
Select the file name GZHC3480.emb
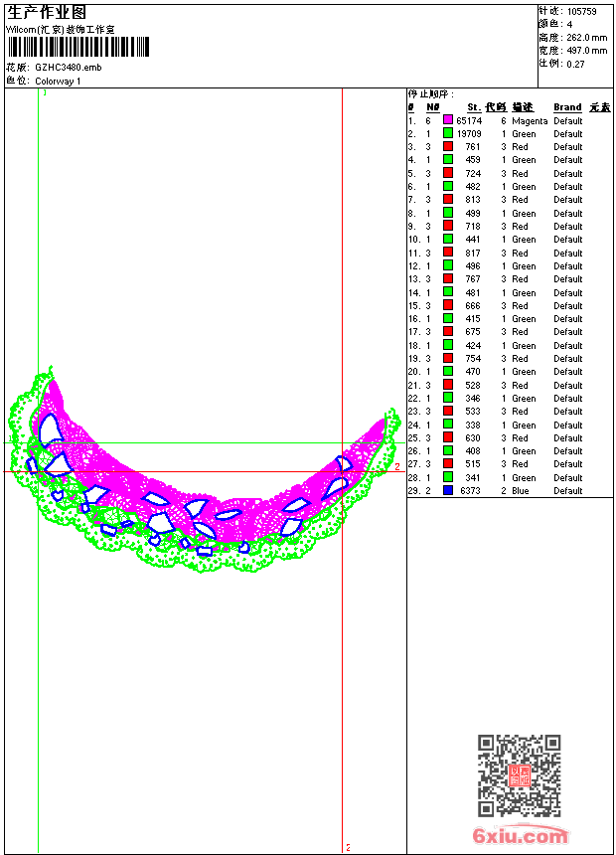(x=68, y=68)
